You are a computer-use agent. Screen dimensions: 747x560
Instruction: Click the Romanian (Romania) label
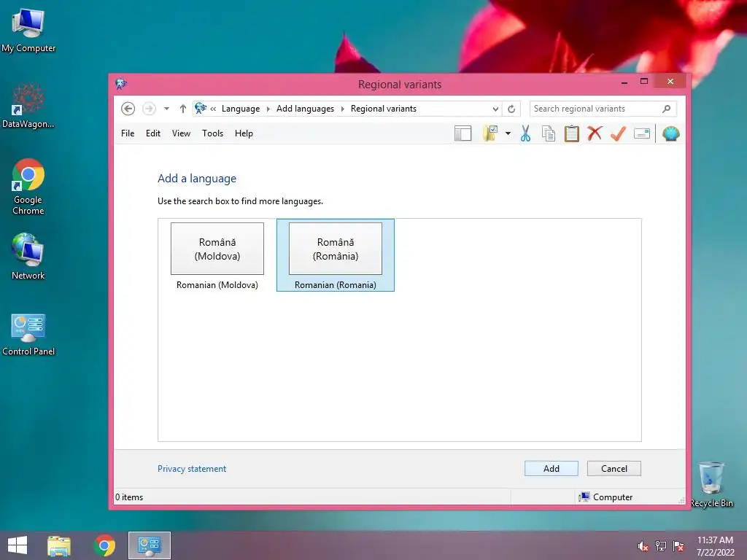[x=336, y=285]
